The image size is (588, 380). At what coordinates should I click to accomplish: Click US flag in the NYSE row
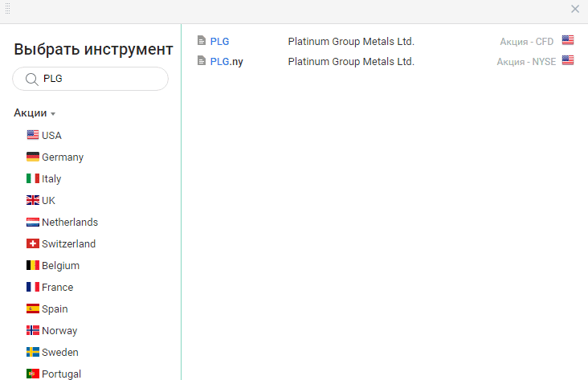pos(568,60)
